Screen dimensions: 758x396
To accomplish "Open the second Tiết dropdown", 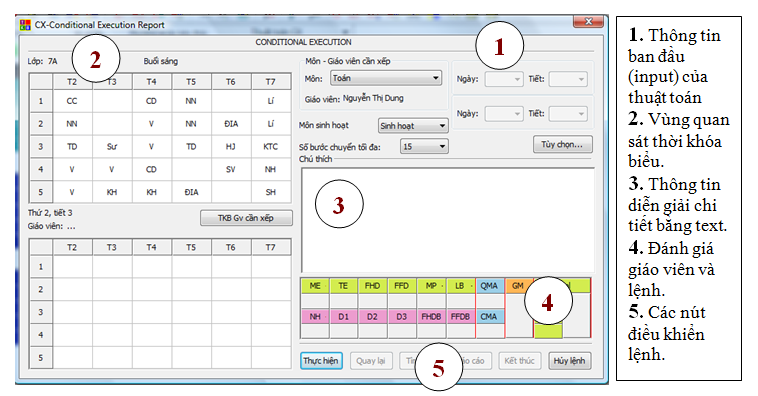I will click(x=568, y=114).
